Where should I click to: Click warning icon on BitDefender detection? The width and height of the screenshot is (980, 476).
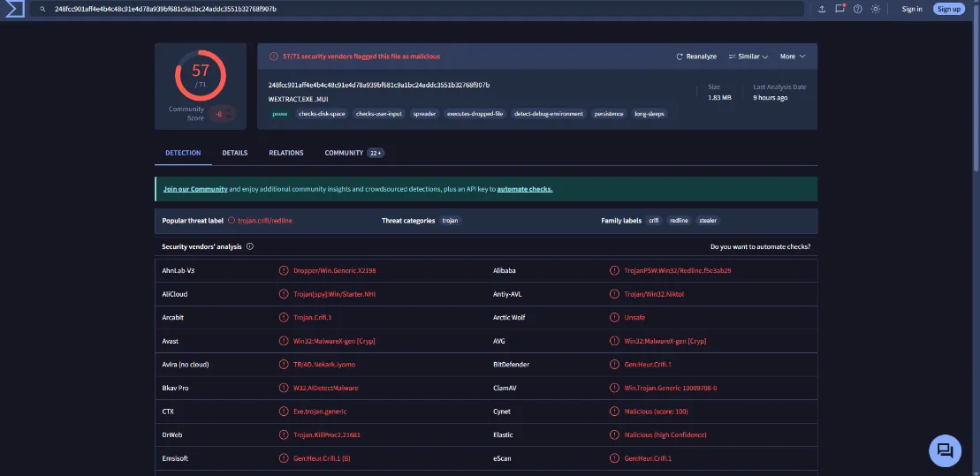click(614, 364)
